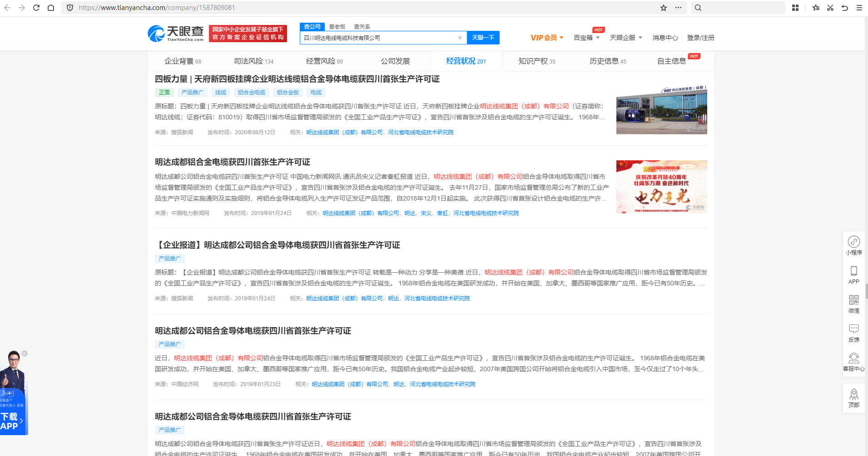
Task: Switch to the 经营风险 tab
Action: (x=324, y=61)
